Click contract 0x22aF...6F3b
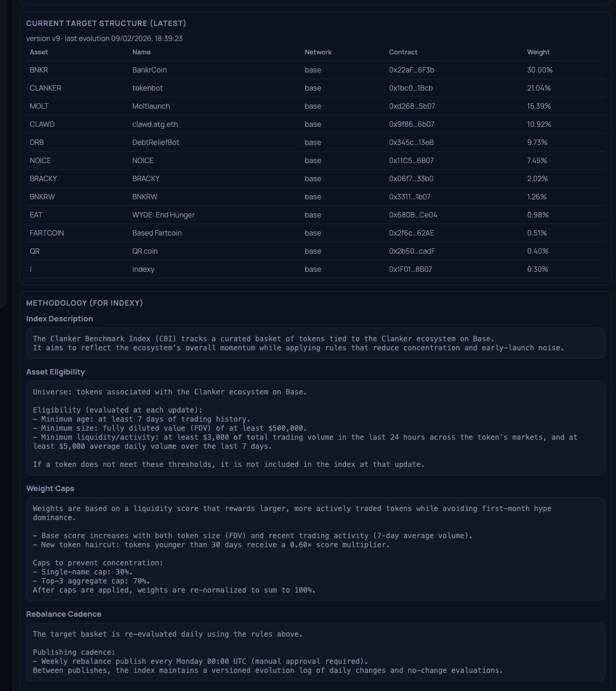Screen dimensions: 616x691 click(x=411, y=70)
